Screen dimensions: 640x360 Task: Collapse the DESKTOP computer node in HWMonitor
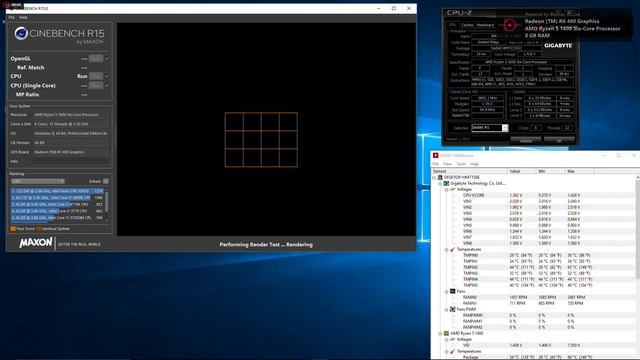(435, 178)
